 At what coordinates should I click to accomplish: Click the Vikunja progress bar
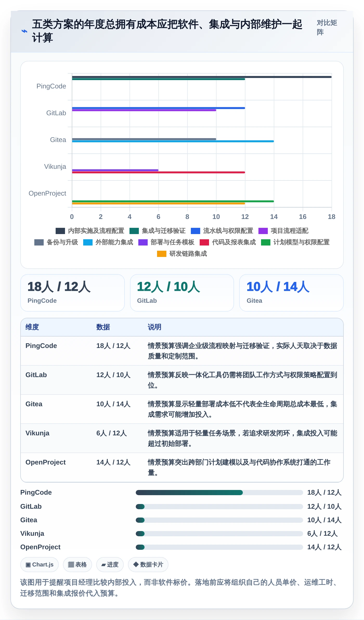tap(219, 534)
